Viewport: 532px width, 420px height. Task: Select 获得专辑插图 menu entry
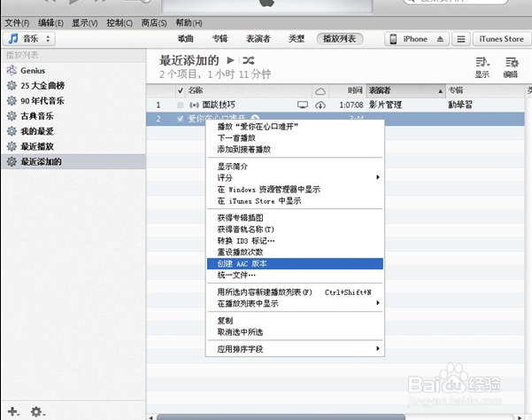[x=295, y=218]
